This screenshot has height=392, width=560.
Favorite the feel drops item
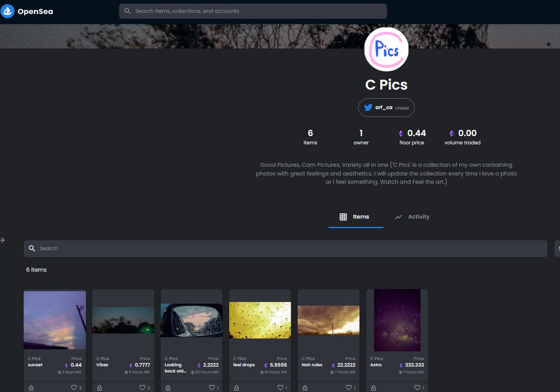point(280,388)
